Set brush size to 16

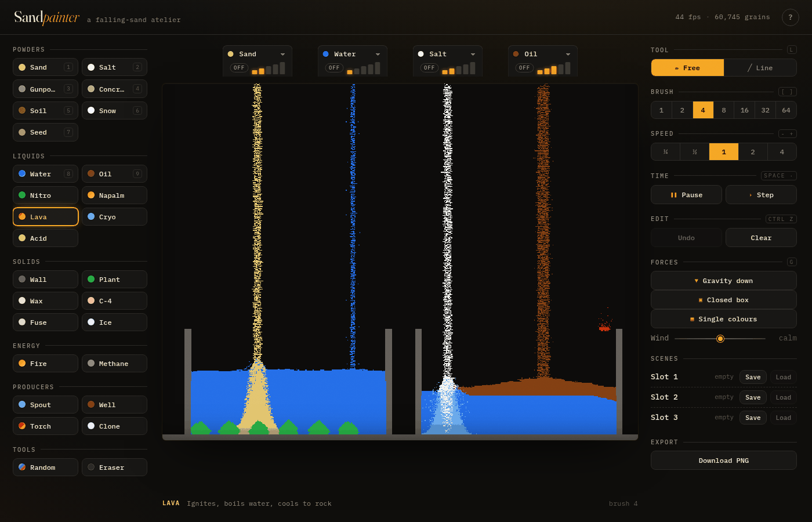[x=745, y=110]
